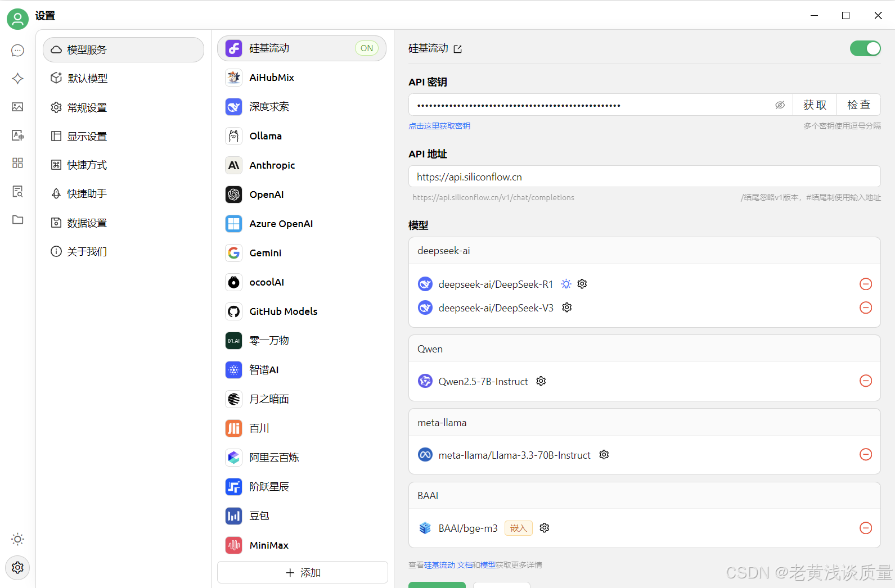Open the files folder sidebar icon
This screenshot has width=895, height=588.
coord(17,219)
